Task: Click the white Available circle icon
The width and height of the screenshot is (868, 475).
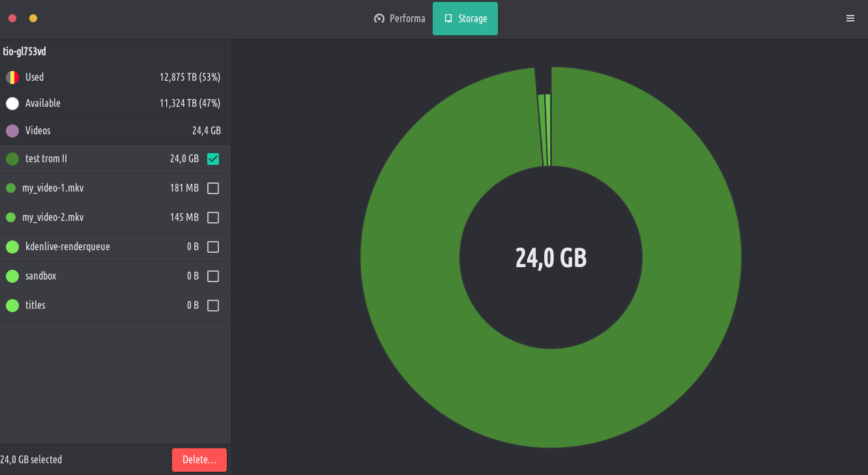Action: (12, 104)
